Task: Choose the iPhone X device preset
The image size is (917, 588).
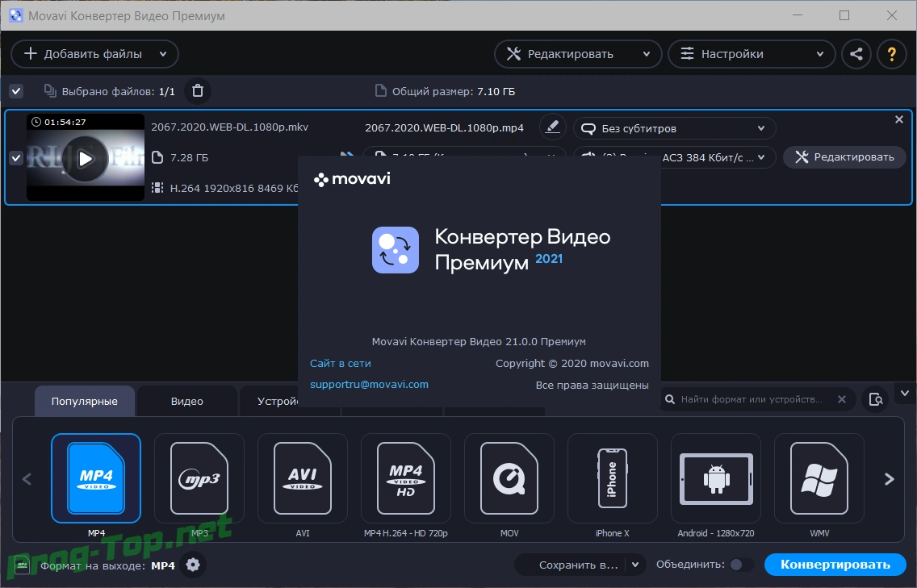Action: 613,478
